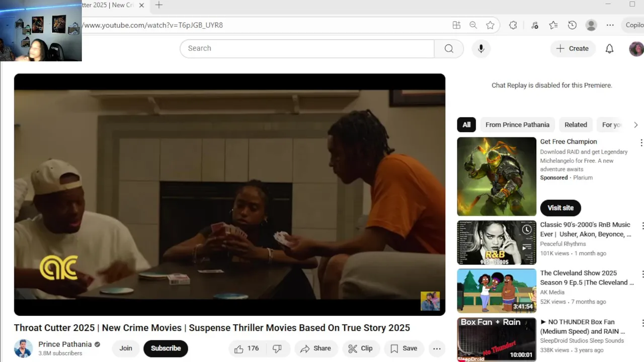Image resolution: width=644 pixels, height=362 pixels.
Task: Minimize the browser window
Action: coord(609,5)
